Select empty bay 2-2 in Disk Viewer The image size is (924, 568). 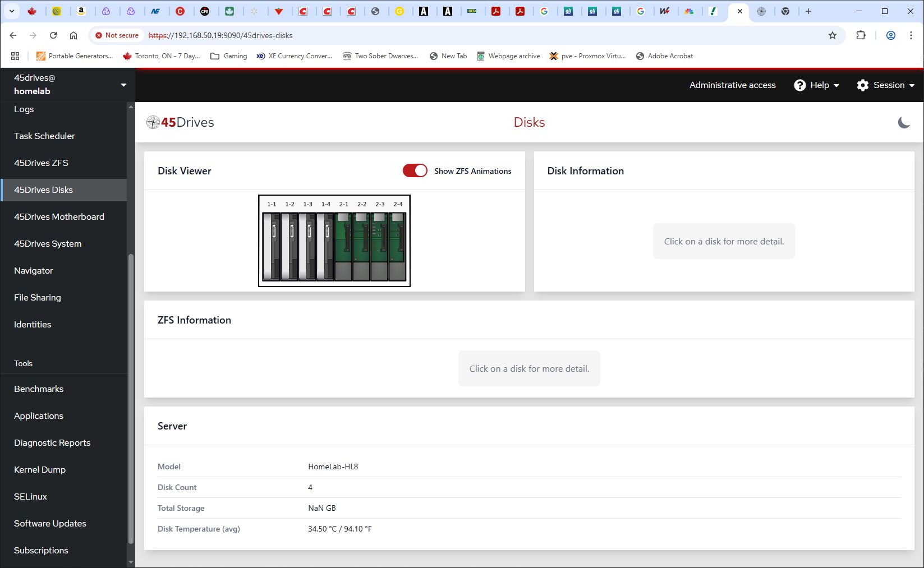pyautogui.click(x=361, y=246)
